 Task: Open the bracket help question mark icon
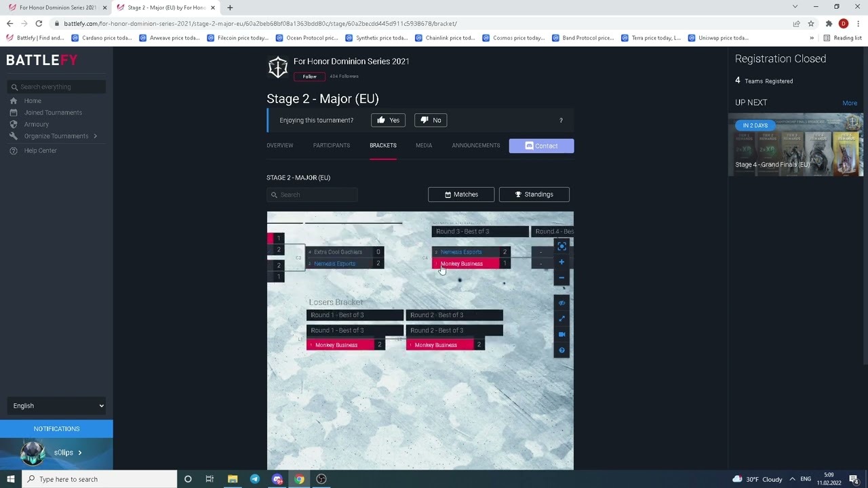point(561,350)
